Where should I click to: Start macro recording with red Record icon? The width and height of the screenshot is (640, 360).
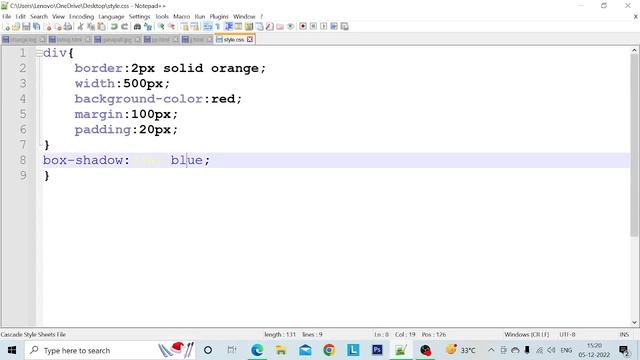(x=303, y=27)
